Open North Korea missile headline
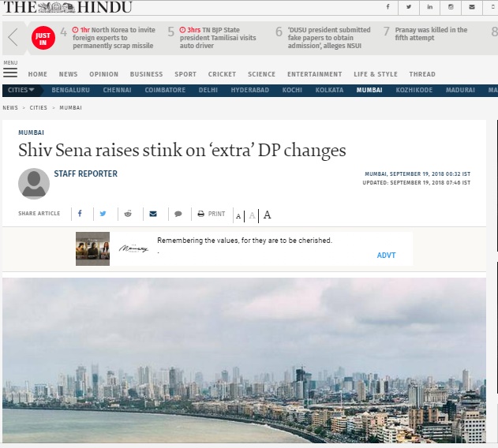Viewport: 498px width, 448px height. coord(114,38)
